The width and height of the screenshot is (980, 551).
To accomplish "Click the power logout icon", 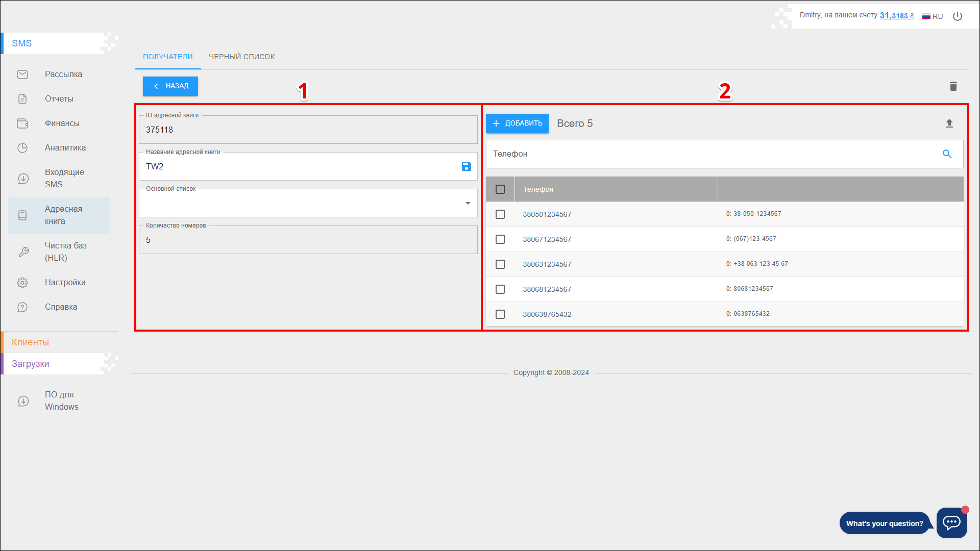I will click(958, 16).
